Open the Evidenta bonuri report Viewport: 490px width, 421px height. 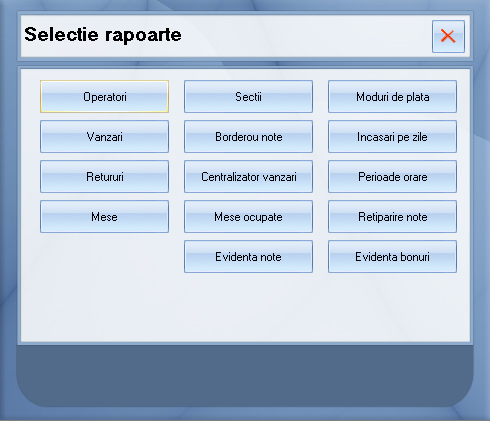click(x=392, y=257)
